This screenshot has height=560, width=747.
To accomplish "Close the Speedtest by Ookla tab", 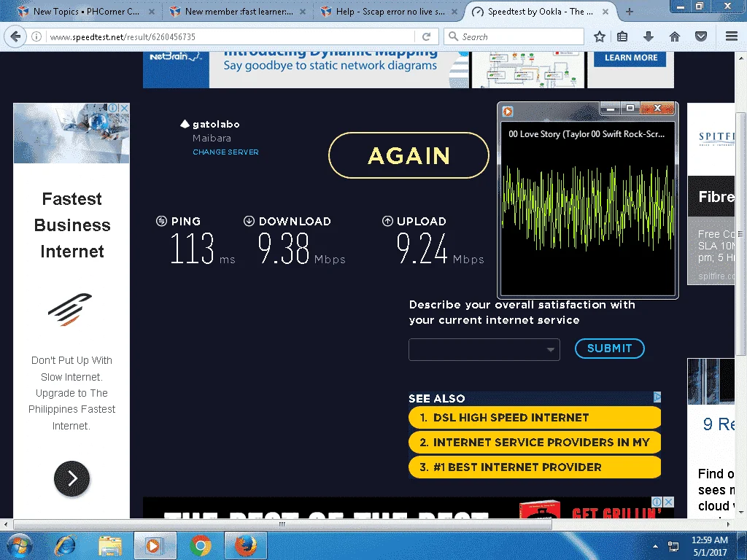I will tap(605, 12).
